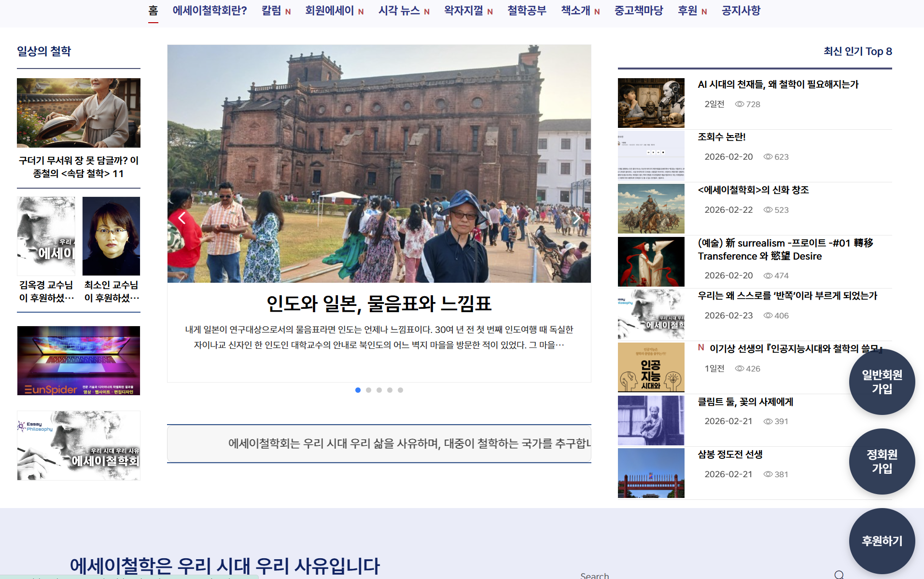
Task: Show previous slide with left carousel arrow
Action: click(x=182, y=219)
